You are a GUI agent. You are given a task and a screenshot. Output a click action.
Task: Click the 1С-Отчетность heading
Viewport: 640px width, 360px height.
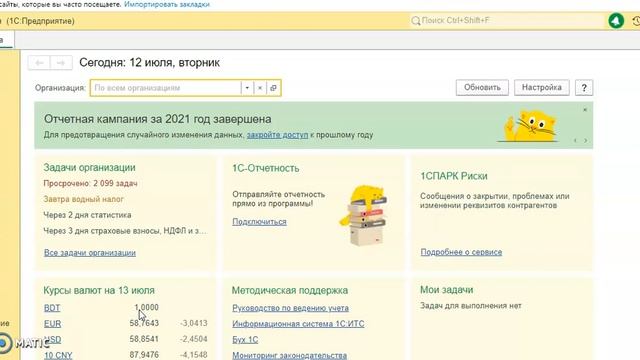point(266,168)
